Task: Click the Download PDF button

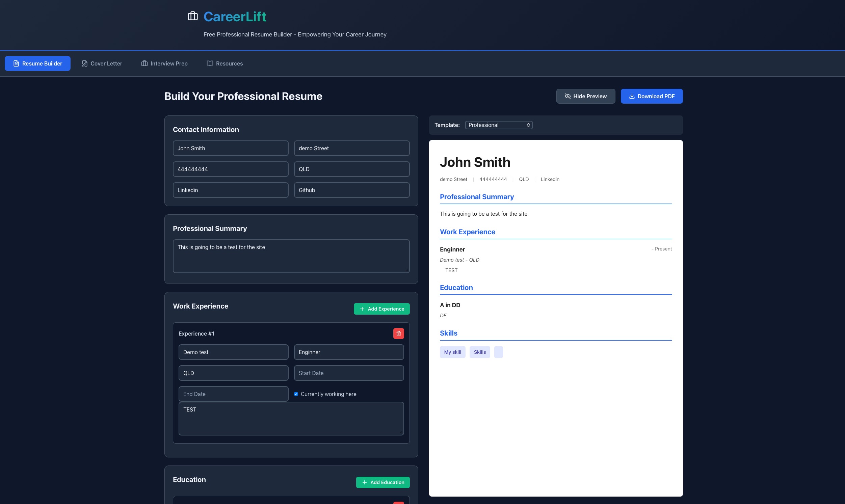Action: 652,96
